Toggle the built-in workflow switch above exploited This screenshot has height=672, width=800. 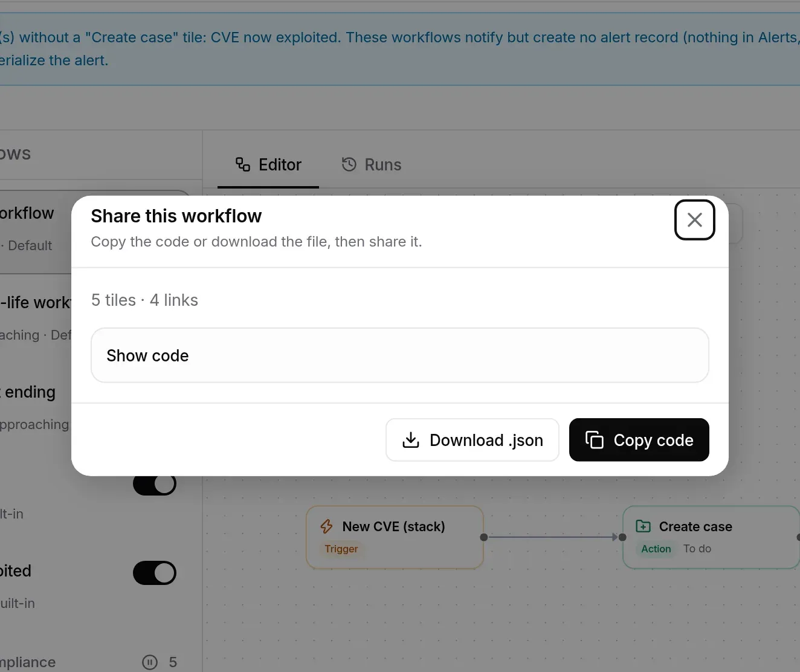[155, 484]
